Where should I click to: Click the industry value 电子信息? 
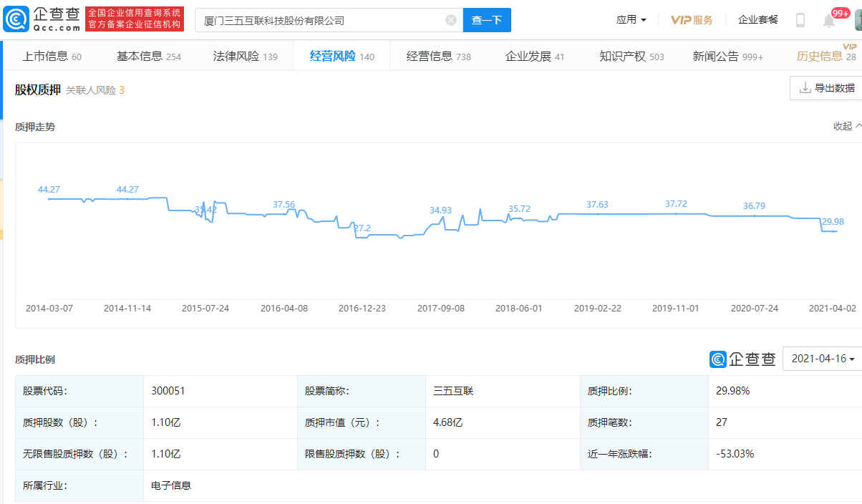click(x=171, y=485)
